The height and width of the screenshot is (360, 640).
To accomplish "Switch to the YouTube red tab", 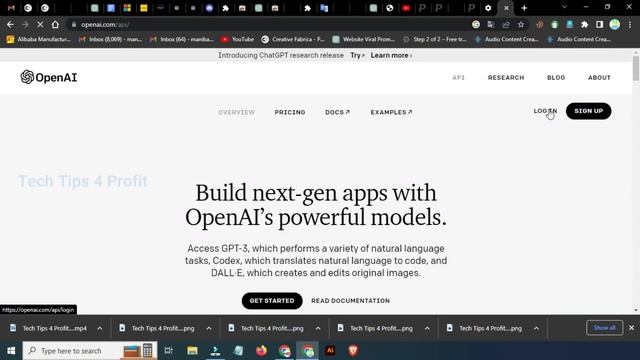I will coord(406,8).
